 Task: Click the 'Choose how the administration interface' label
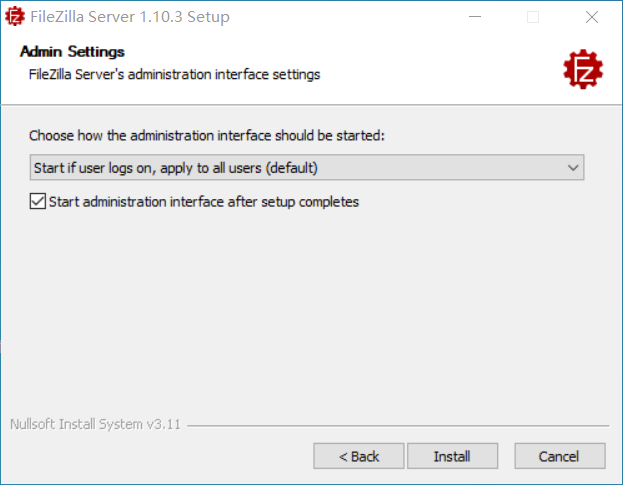[207, 135]
